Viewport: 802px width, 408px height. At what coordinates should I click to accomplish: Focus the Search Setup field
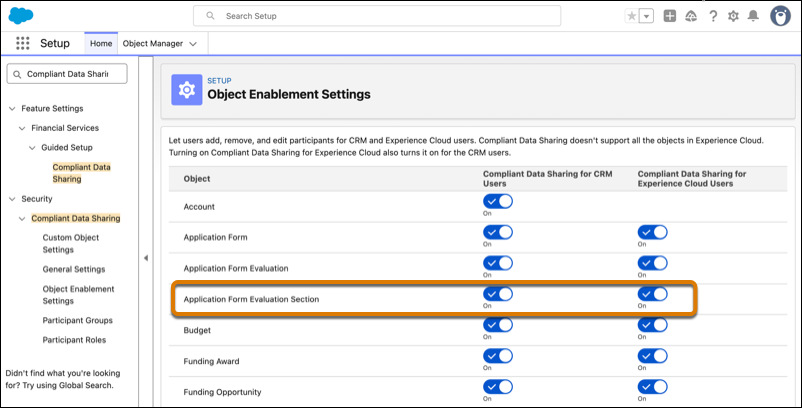point(377,16)
